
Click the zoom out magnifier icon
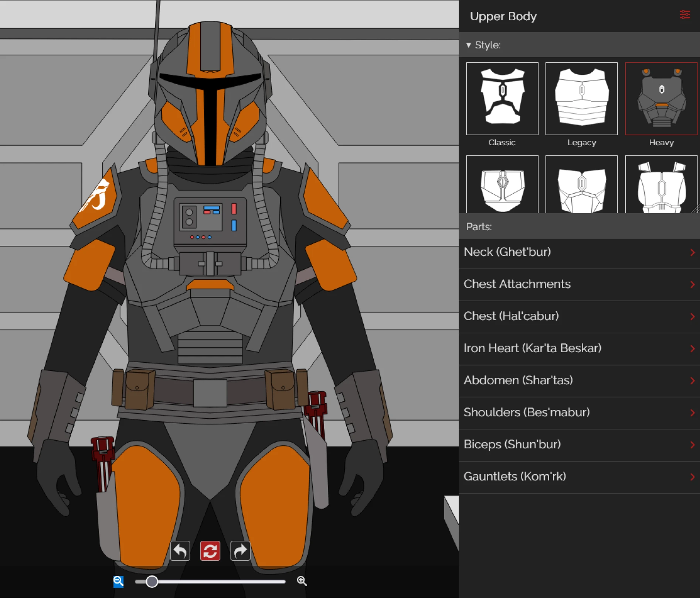tap(118, 581)
